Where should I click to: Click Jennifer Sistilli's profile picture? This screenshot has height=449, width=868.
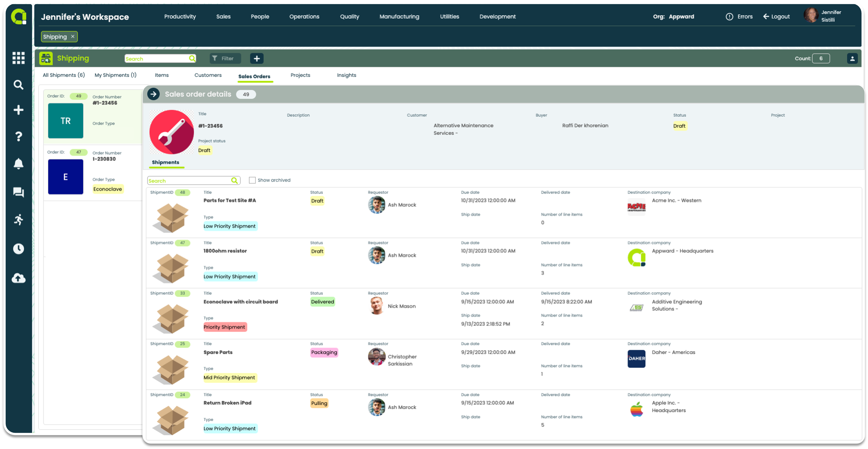pyautogui.click(x=811, y=15)
